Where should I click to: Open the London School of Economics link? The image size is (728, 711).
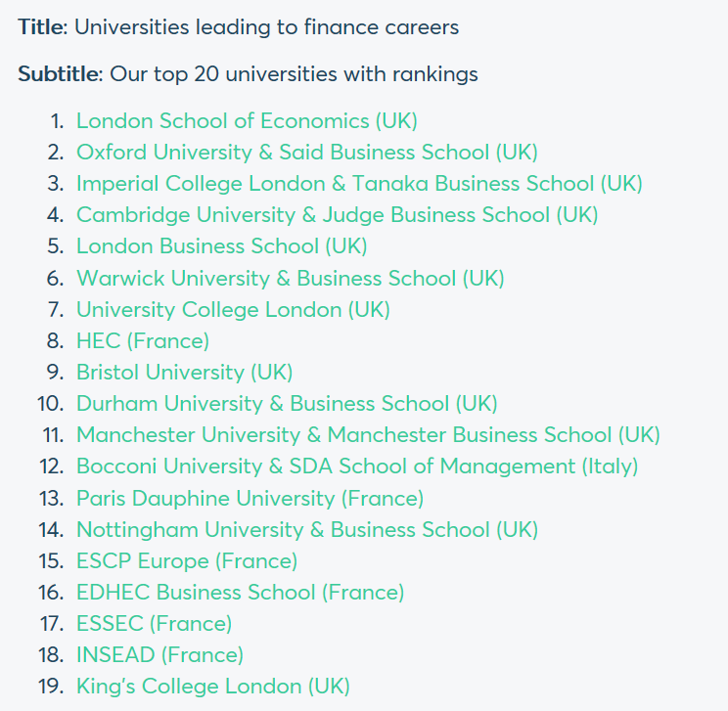pos(247,121)
